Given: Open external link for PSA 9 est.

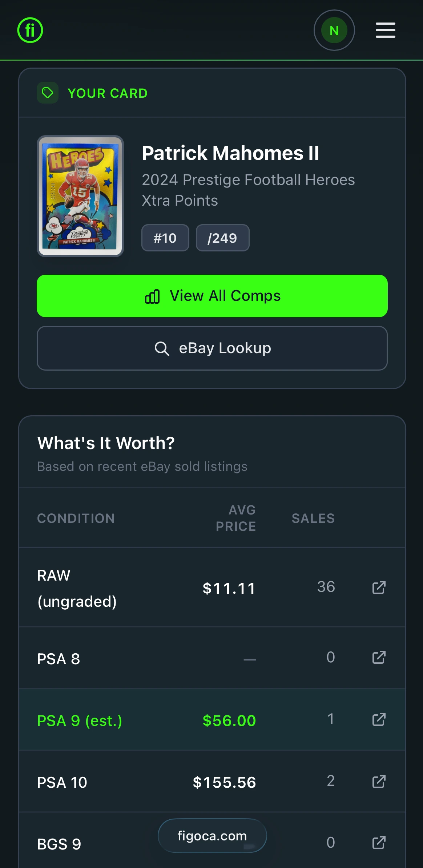Looking at the screenshot, I should pos(379,719).
